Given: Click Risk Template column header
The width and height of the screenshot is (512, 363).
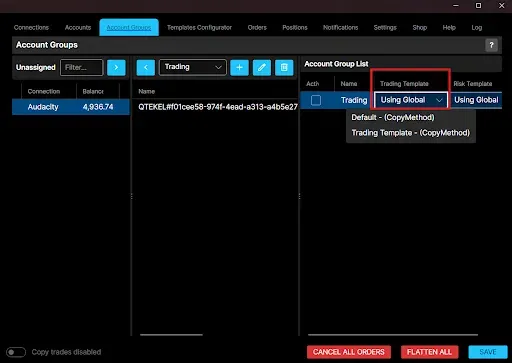Looking at the screenshot, I should [472, 84].
